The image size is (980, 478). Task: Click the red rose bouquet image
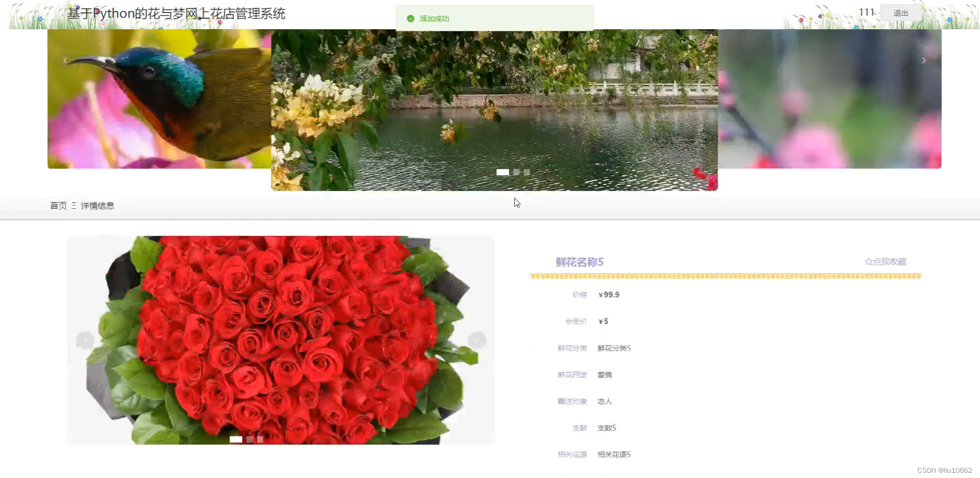point(281,339)
